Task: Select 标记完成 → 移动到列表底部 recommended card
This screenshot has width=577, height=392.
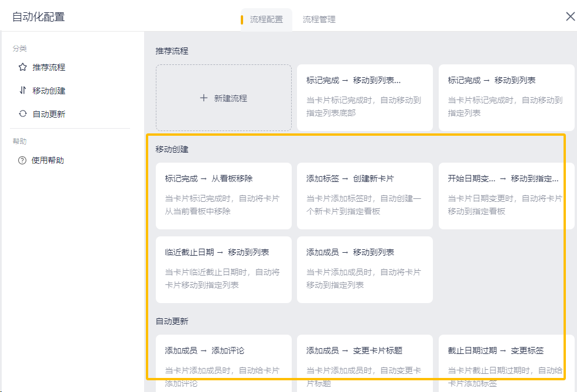Action: click(365, 98)
